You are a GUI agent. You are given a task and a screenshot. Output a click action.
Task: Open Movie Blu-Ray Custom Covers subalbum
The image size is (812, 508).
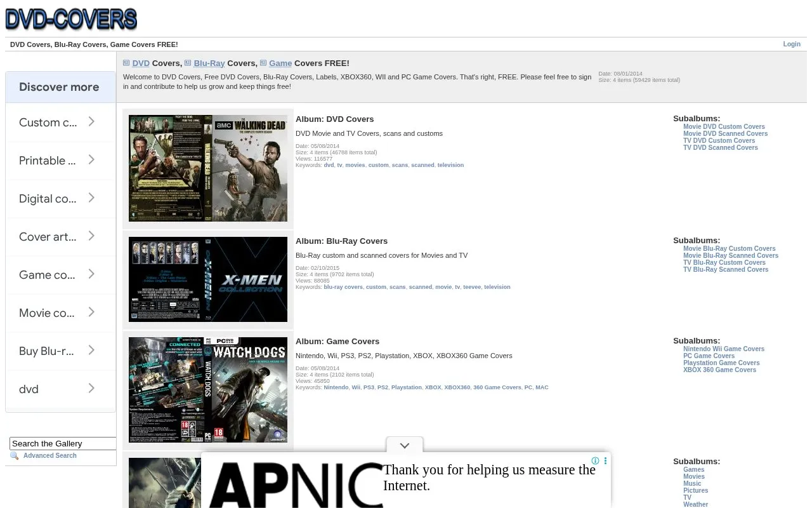pyautogui.click(x=729, y=249)
